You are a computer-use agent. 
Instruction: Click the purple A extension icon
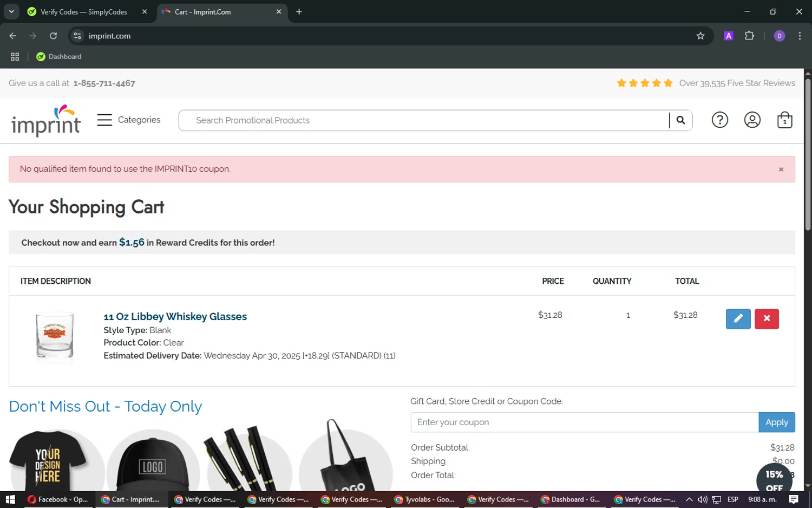(x=729, y=36)
